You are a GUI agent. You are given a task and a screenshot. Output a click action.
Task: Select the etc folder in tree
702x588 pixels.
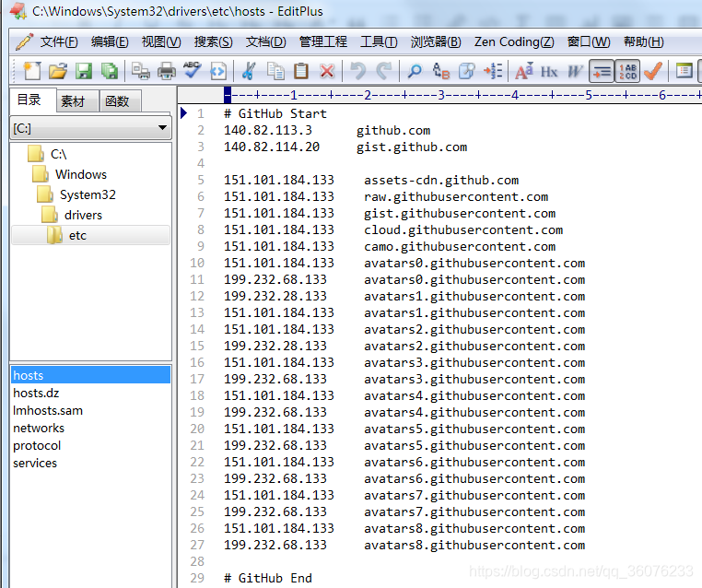(x=91, y=235)
